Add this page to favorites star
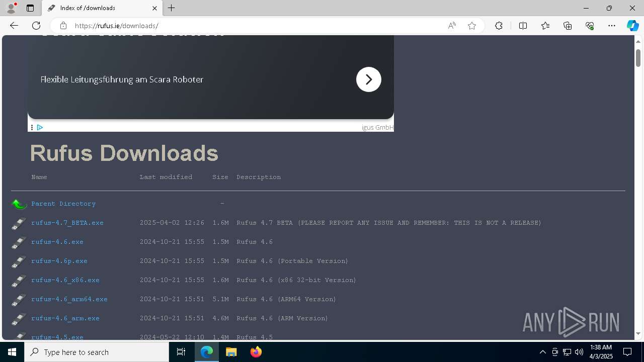 (472, 26)
